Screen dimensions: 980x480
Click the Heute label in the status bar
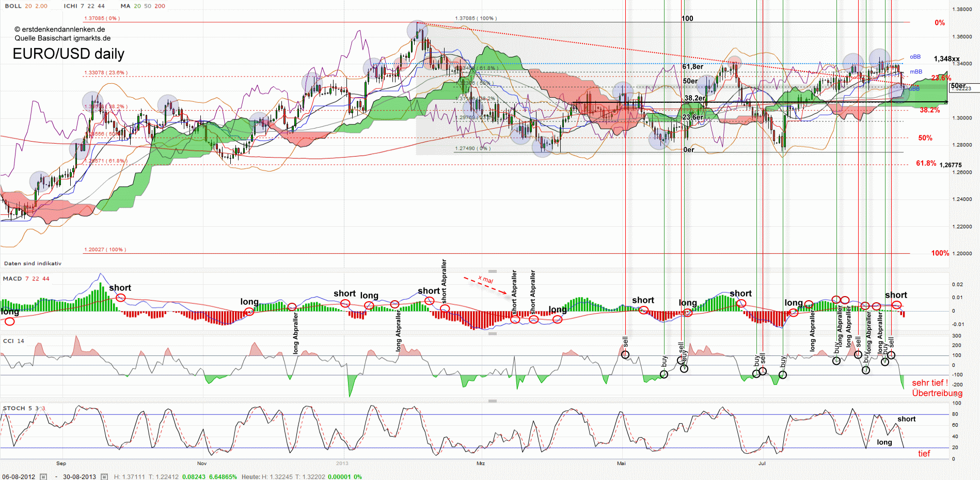251,476
